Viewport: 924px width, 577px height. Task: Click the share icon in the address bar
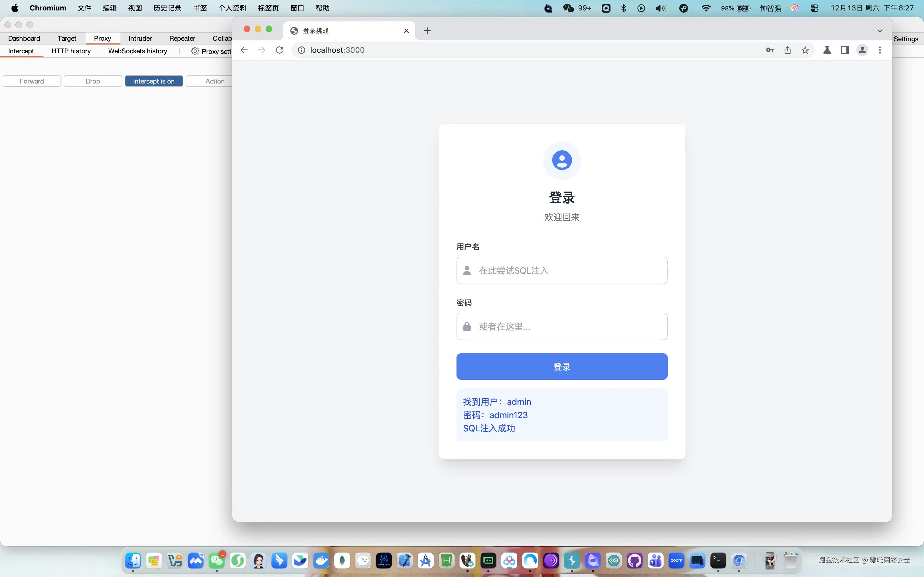pos(787,50)
